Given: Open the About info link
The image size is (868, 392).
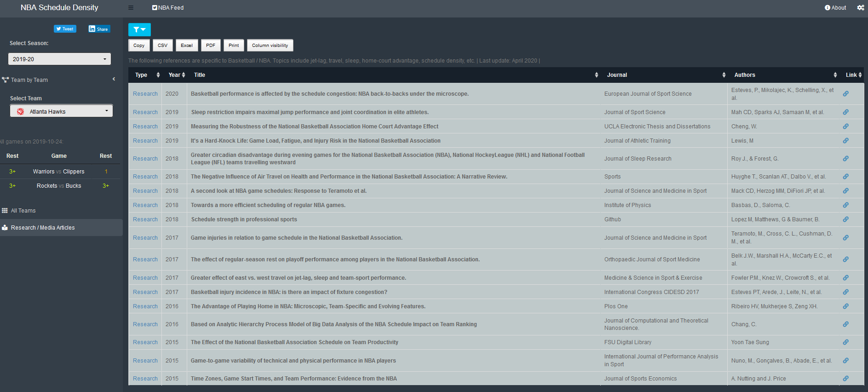Looking at the screenshot, I should pyautogui.click(x=835, y=8).
